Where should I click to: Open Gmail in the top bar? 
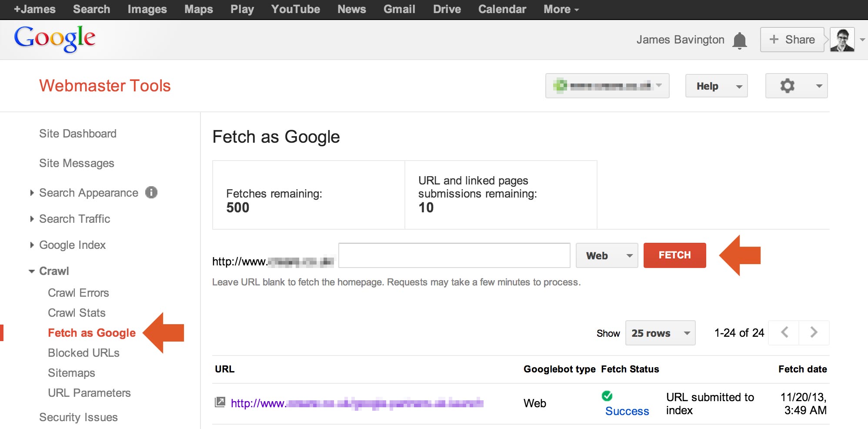399,9
